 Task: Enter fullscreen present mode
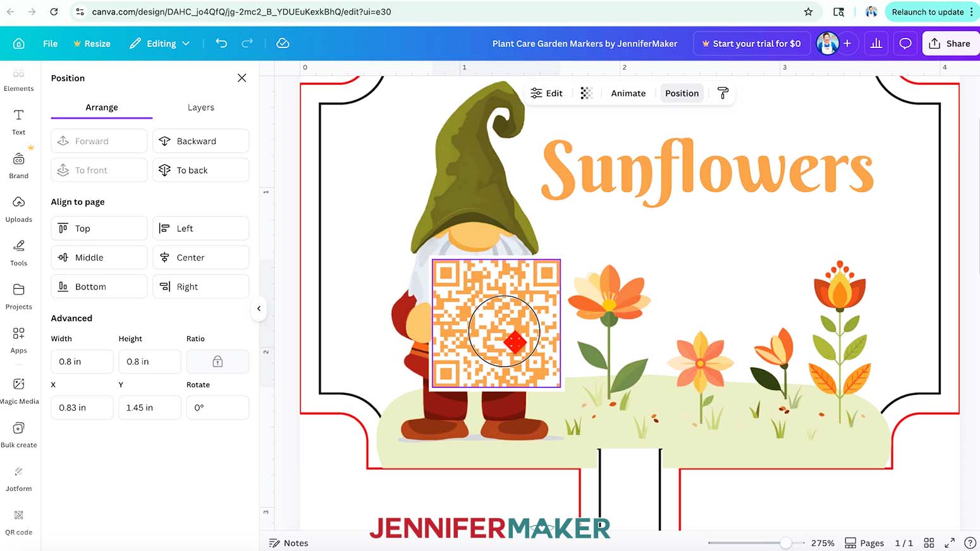tap(950, 543)
